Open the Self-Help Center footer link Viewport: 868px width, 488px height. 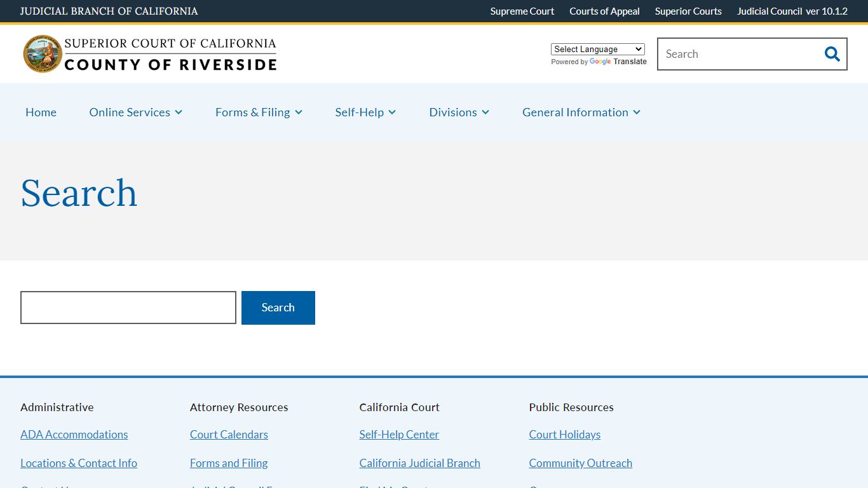399,435
